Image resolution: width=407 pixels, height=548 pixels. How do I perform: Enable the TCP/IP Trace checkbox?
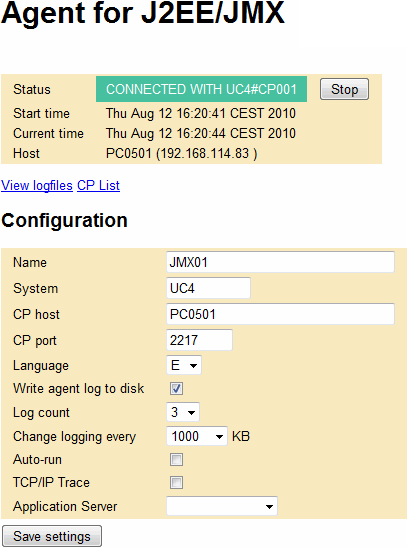pos(176,483)
